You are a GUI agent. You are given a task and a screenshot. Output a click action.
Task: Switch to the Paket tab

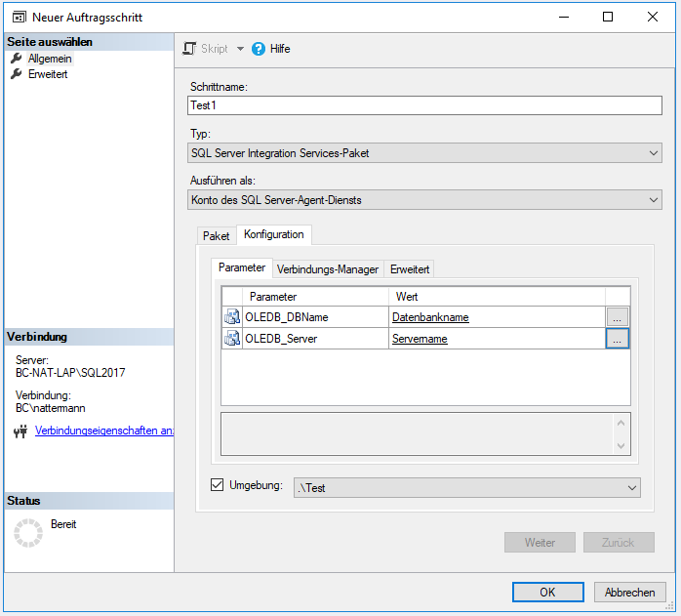pyautogui.click(x=216, y=236)
